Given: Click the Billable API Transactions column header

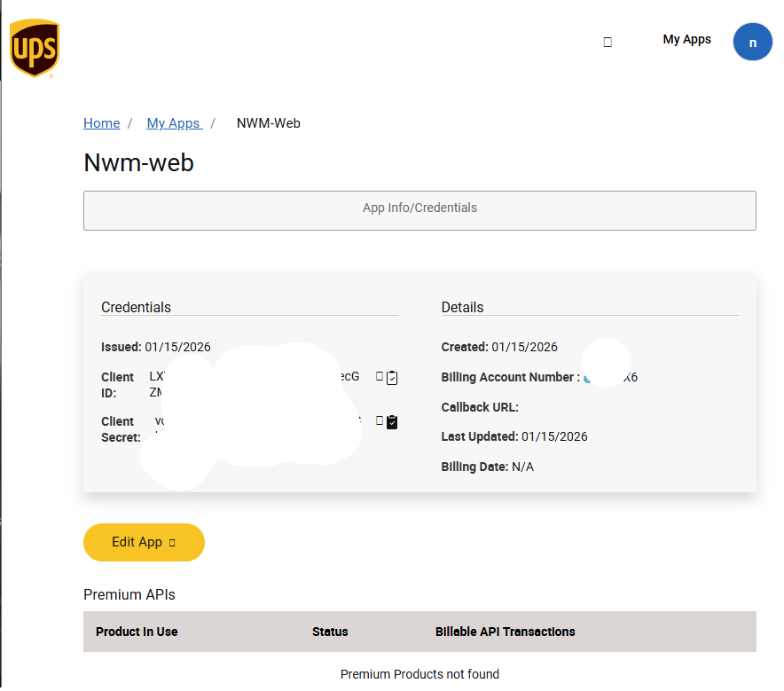Looking at the screenshot, I should [x=505, y=632].
